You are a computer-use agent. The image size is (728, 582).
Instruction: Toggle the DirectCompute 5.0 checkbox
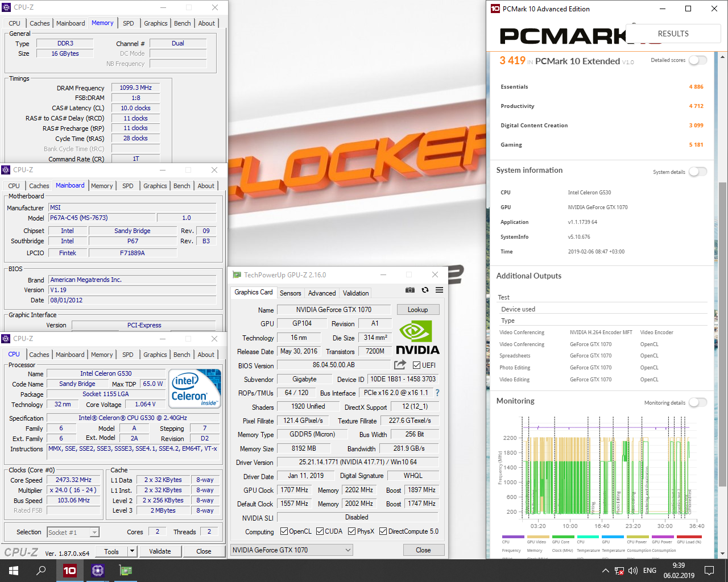click(x=383, y=531)
